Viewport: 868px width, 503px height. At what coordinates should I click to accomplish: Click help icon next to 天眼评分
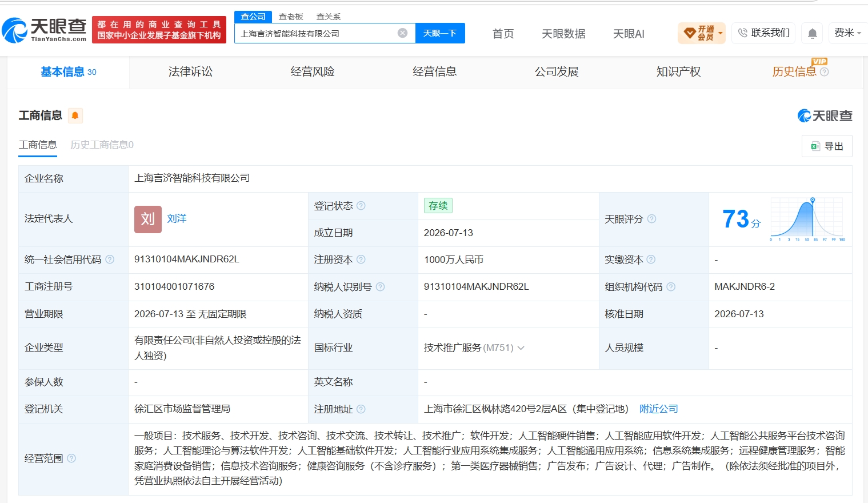click(x=651, y=219)
